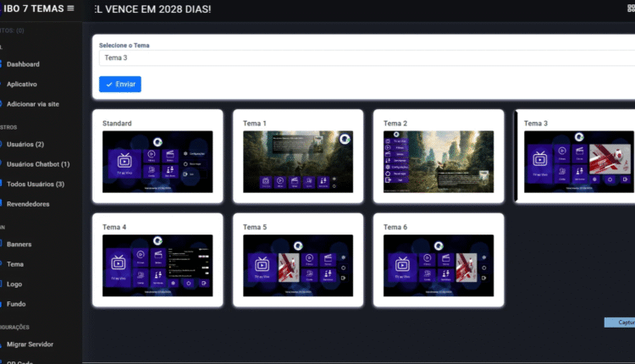Screen dimensions: 635x364
Task: Toggle the hamburger menu beside IBO 7 TEMAS
Action: [x=70, y=8]
